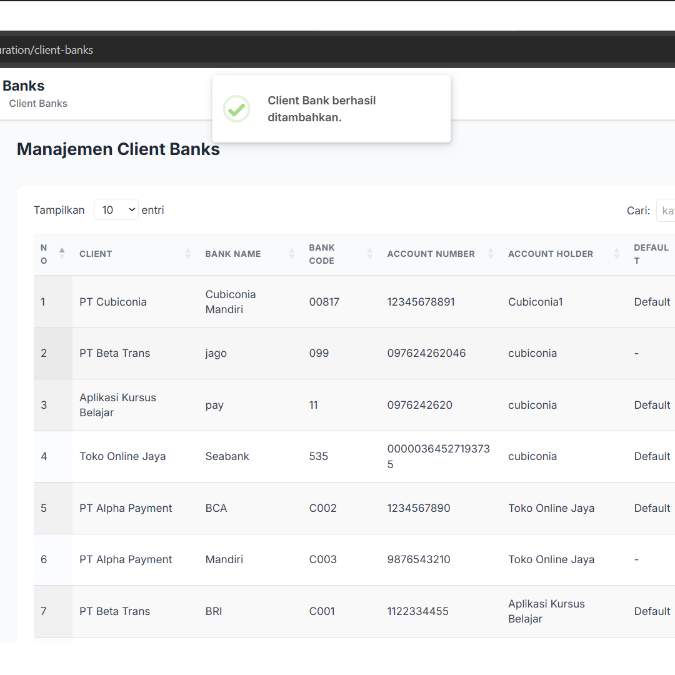Image resolution: width=675 pixels, height=675 pixels.
Task: Sort table by Client column arrows
Action: coord(188,254)
